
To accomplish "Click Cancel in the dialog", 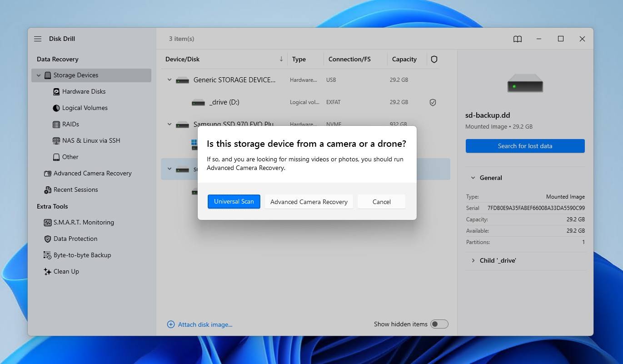I will 381,202.
